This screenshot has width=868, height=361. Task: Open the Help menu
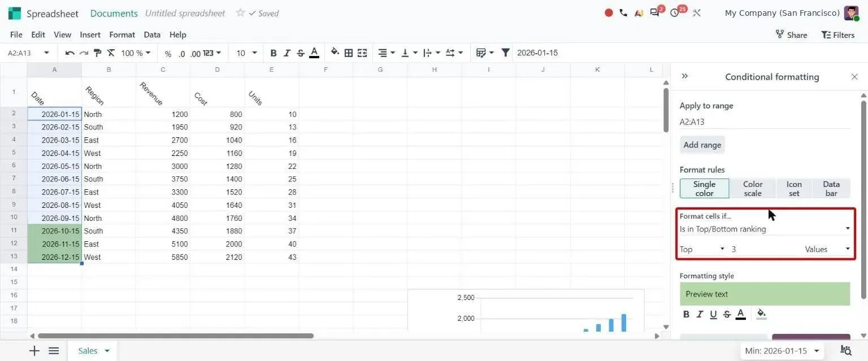[178, 34]
